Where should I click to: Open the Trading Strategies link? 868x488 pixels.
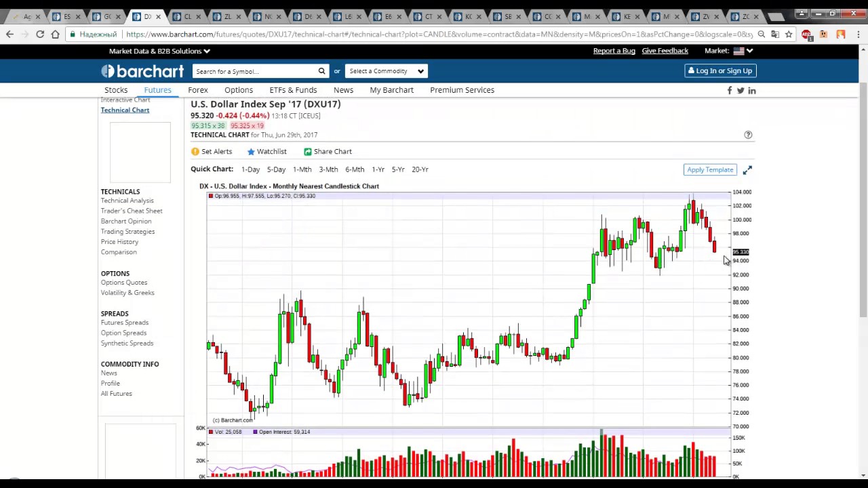tap(127, 232)
